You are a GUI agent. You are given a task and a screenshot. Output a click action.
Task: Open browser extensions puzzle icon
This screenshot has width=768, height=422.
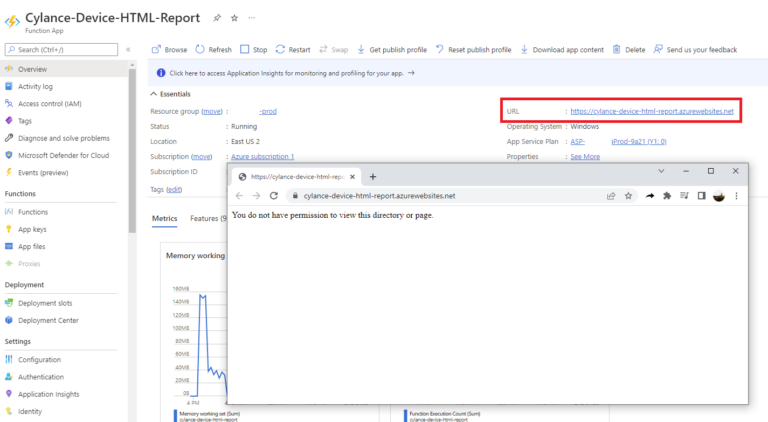point(667,196)
